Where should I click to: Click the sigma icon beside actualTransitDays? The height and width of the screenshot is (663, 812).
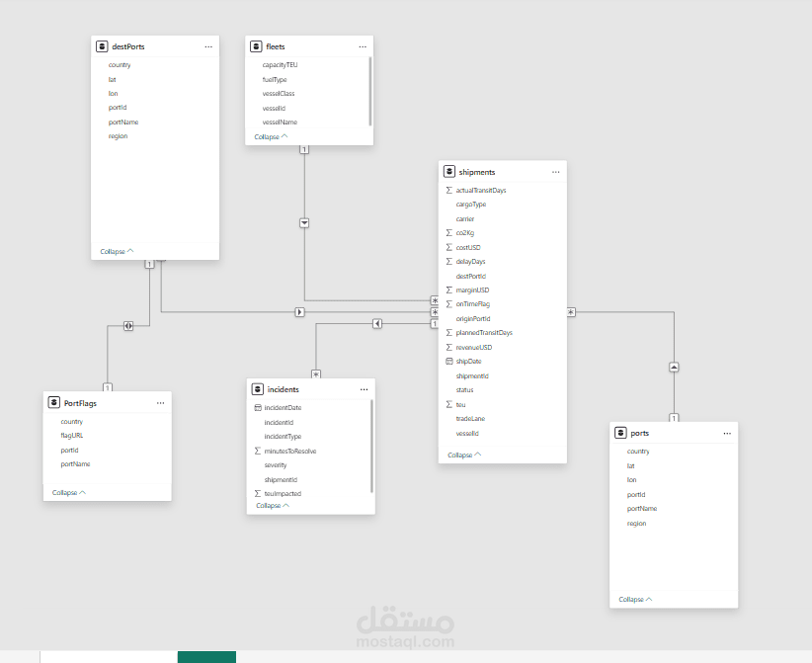click(x=449, y=190)
